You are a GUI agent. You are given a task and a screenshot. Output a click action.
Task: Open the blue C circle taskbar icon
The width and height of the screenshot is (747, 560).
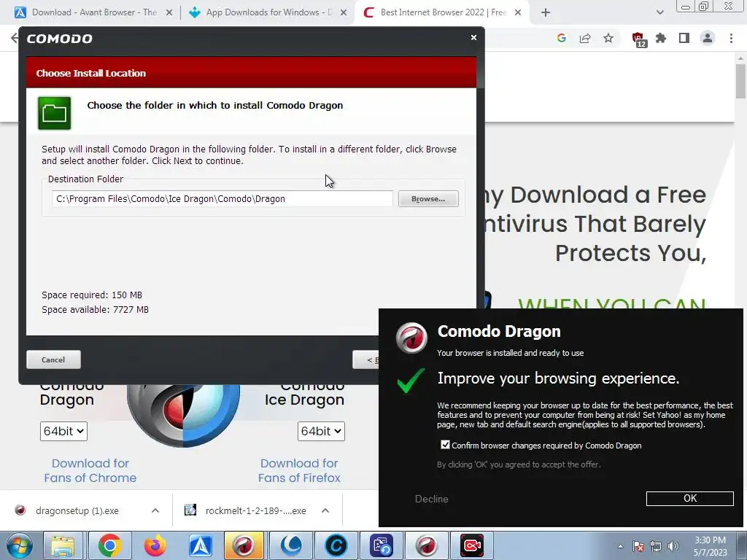[336, 545]
